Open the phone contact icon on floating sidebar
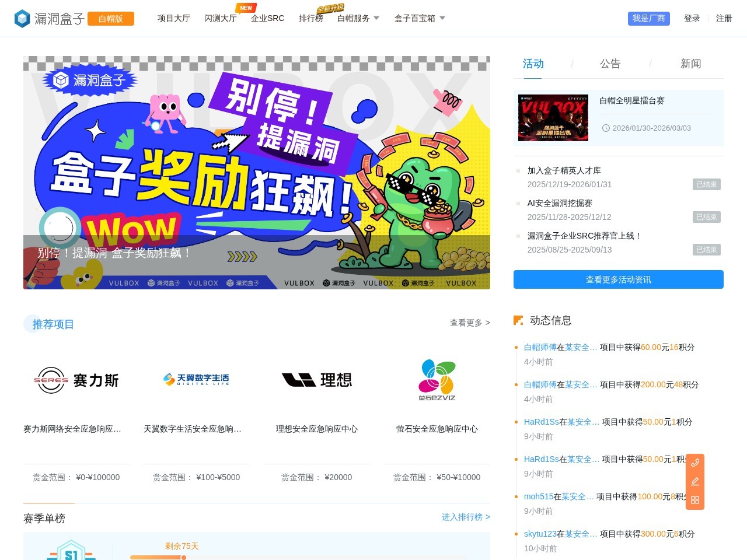747x560 pixels. pos(694,463)
